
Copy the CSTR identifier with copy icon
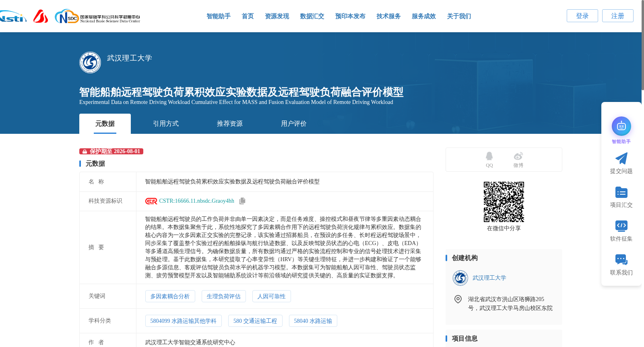(x=242, y=201)
